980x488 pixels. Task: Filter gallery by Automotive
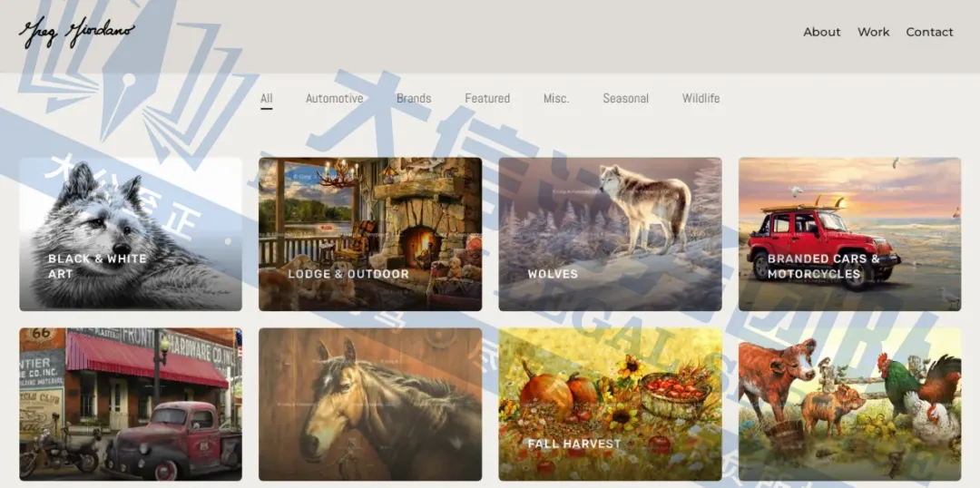coord(334,98)
